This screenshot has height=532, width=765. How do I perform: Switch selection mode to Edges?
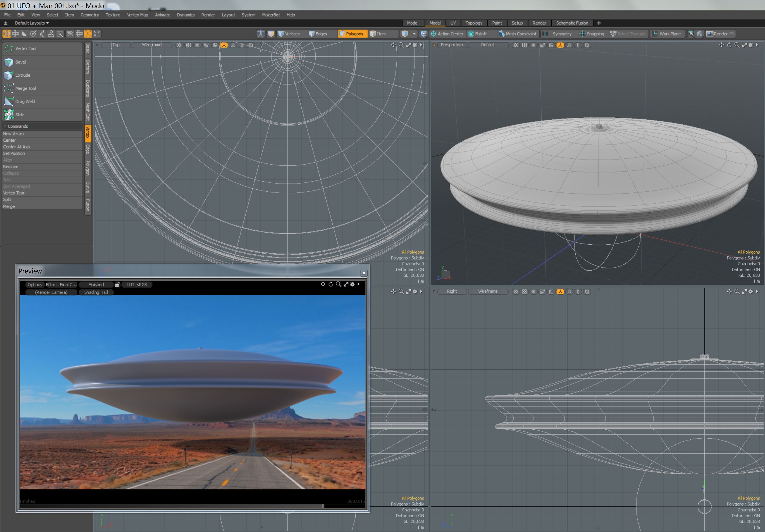[318, 34]
